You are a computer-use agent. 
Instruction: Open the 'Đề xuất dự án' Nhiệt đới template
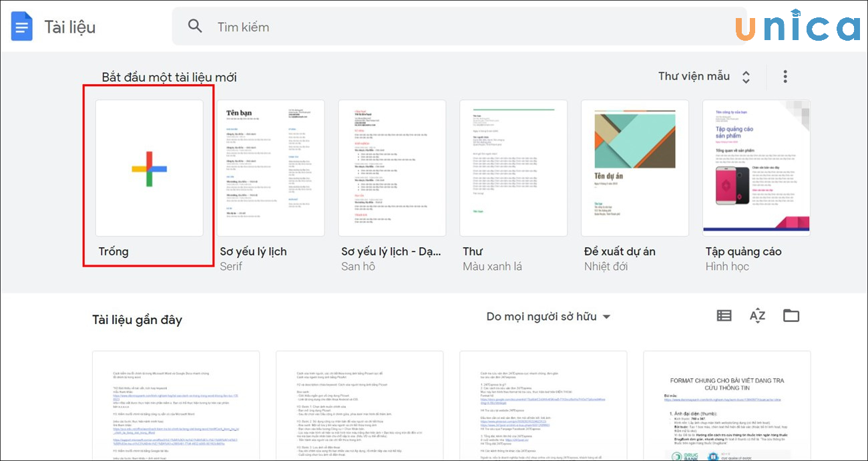pyautogui.click(x=634, y=168)
